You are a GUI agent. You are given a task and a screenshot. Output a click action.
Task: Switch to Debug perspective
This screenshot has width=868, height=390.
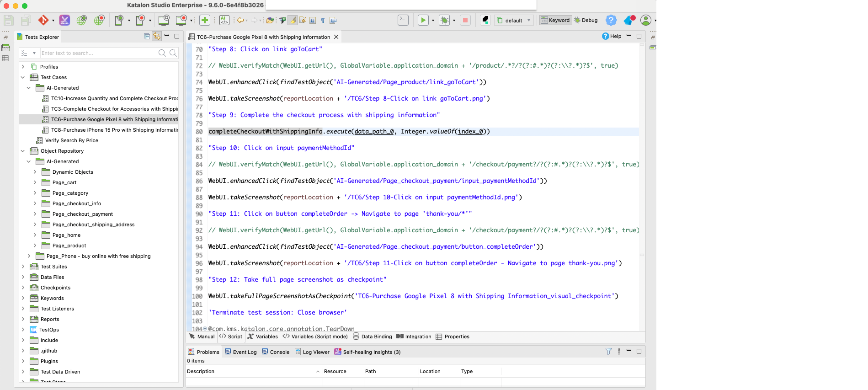[x=586, y=20]
